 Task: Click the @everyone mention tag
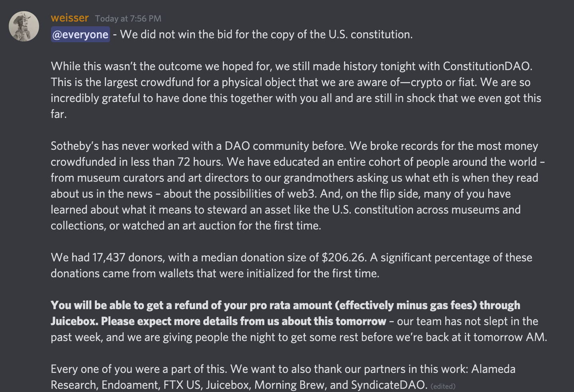click(80, 35)
